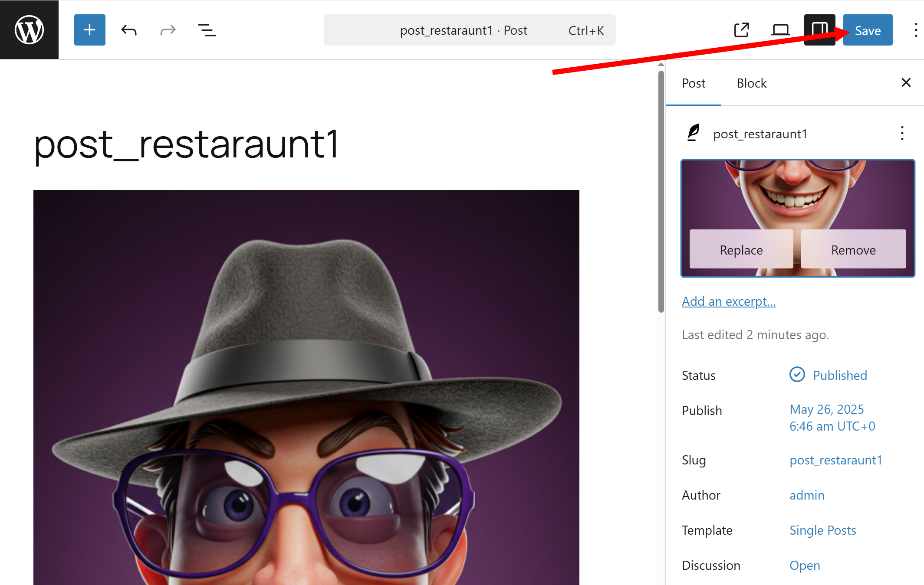Viewport: 924px width, 585px height.
Task: Select the Post tab
Action: tap(693, 83)
